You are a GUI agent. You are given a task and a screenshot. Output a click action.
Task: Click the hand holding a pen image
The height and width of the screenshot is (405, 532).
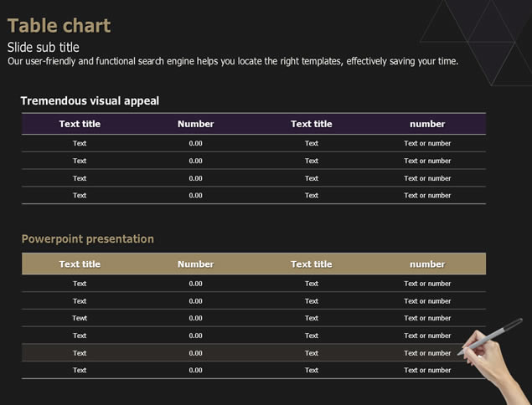(496, 356)
